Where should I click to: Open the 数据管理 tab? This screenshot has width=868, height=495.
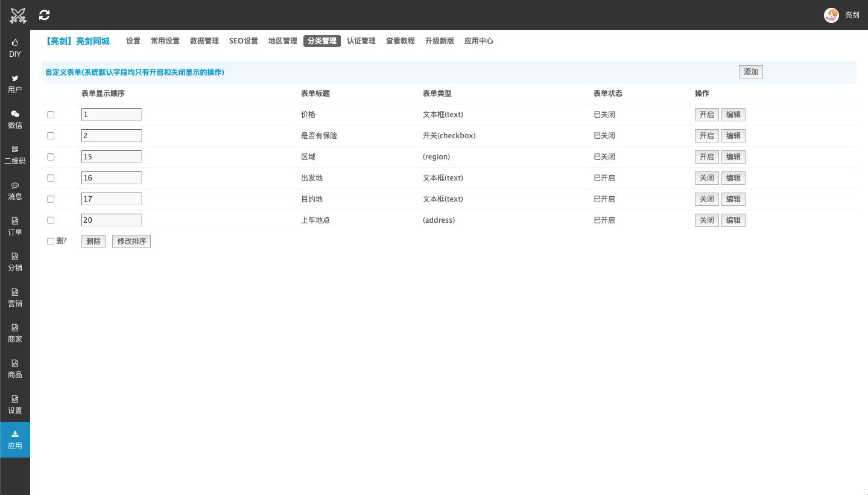coord(204,41)
